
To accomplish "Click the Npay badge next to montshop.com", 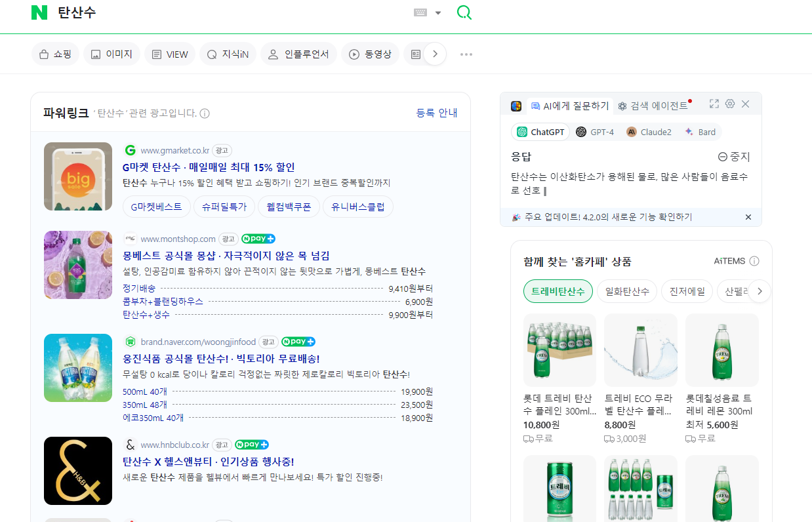I will [258, 239].
